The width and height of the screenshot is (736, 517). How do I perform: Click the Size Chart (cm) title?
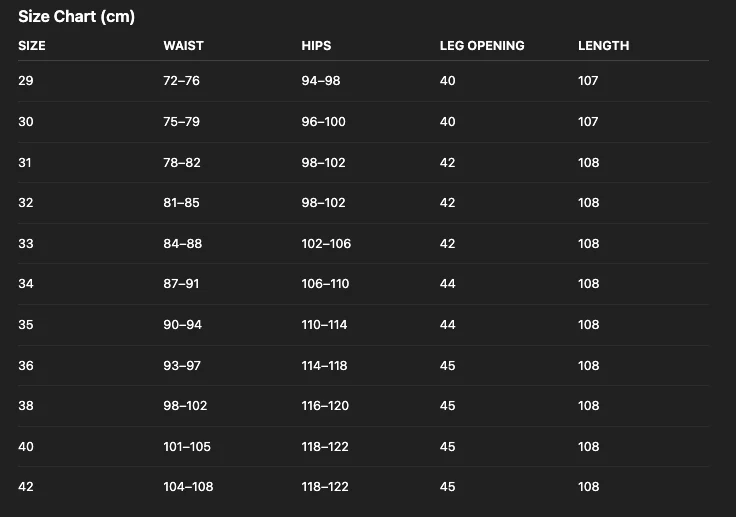click(x=76, y=16)
